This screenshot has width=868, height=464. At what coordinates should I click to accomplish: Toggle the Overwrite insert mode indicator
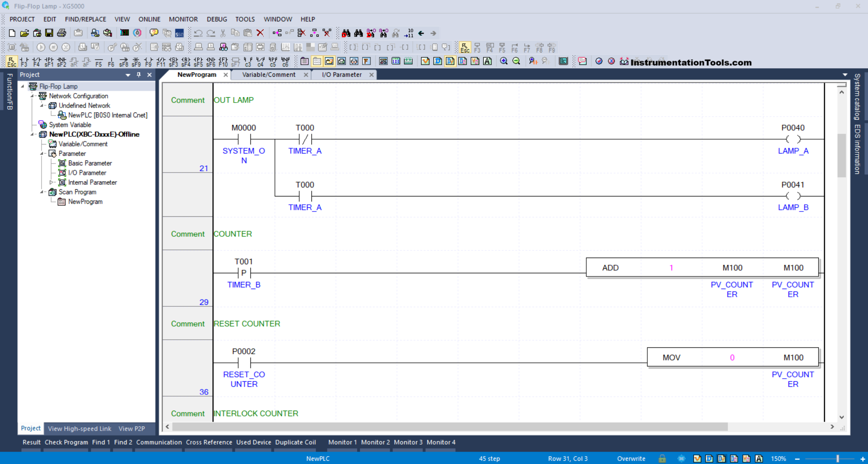631,459
